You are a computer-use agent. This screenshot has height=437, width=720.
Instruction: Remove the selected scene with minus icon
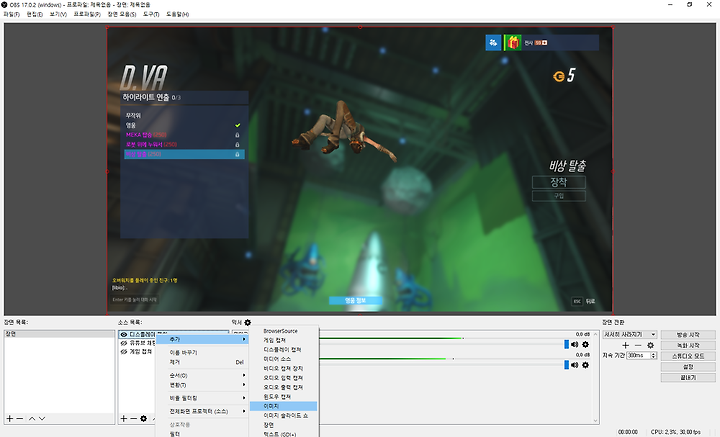[x=20, y=418]
